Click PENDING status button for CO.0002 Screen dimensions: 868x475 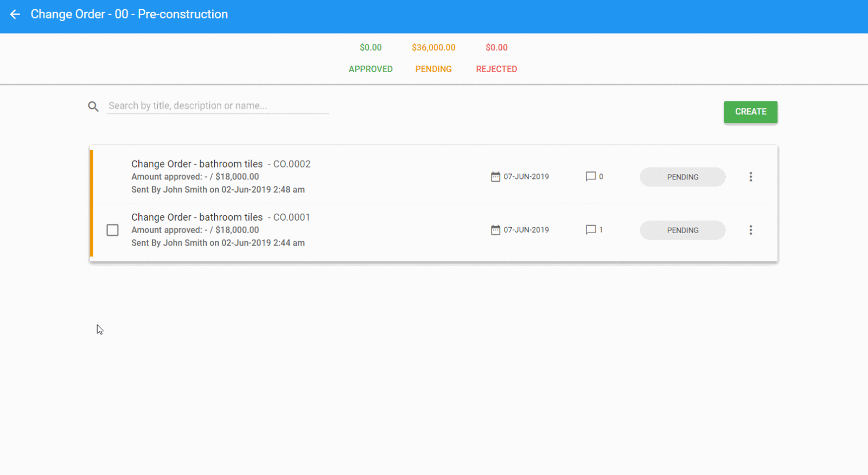click(x=682, y=177)
